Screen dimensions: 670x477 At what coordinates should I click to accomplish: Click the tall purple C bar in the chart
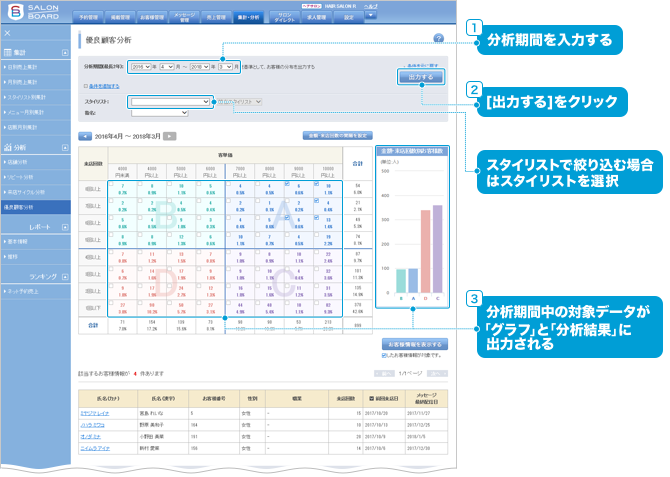[438, 249]
